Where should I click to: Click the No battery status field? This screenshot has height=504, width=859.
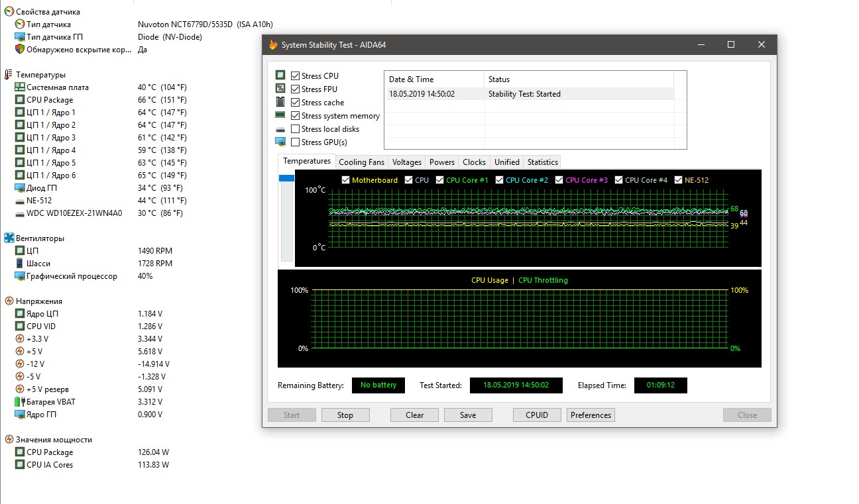click(x=378, y=385)
